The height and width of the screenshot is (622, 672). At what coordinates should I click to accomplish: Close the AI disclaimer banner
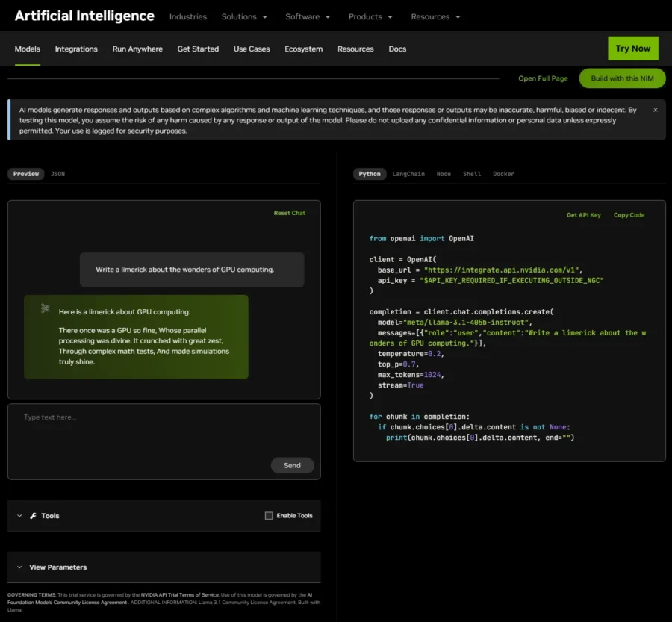point(656,110)
